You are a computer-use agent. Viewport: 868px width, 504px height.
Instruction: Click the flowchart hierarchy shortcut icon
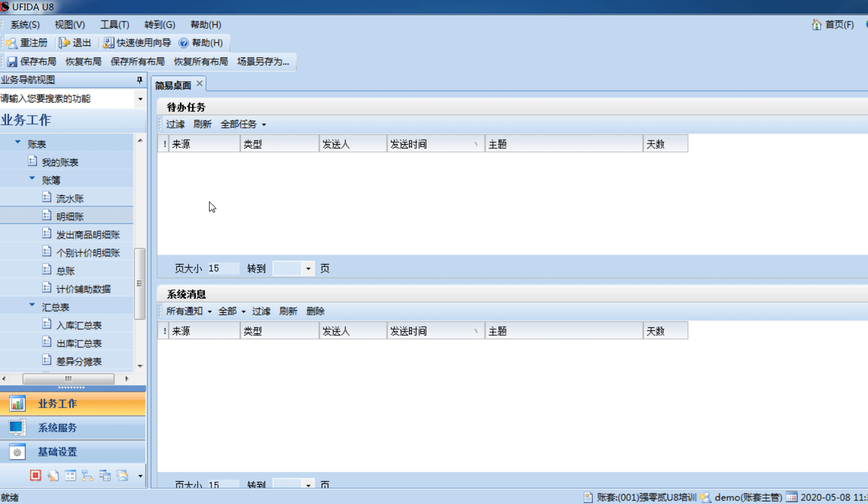click(87, 475)
